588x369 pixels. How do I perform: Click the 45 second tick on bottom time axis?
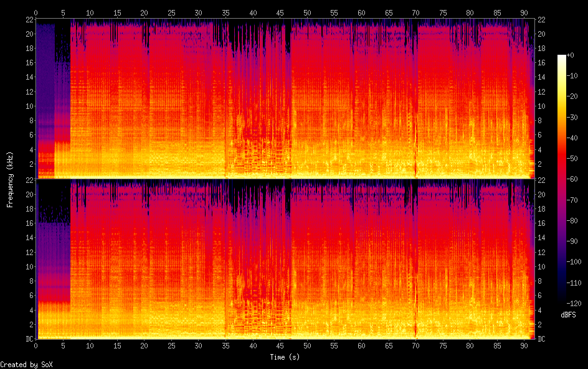click(280, 345)
